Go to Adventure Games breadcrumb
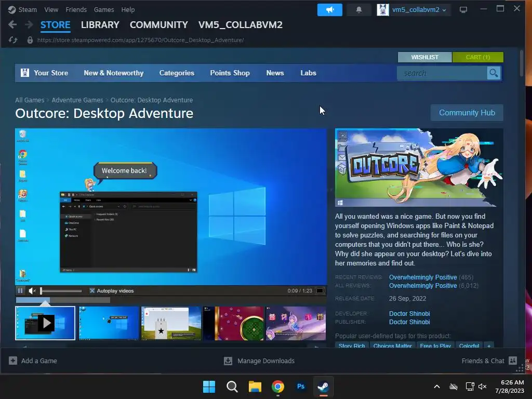 tap(77, 100)
